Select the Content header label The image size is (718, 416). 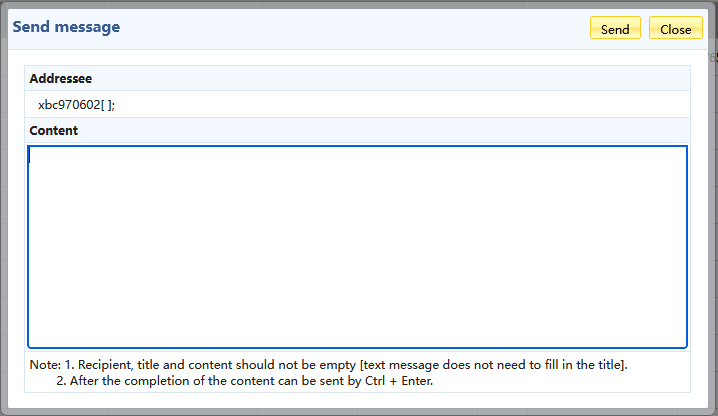click(x=54, y=130)
